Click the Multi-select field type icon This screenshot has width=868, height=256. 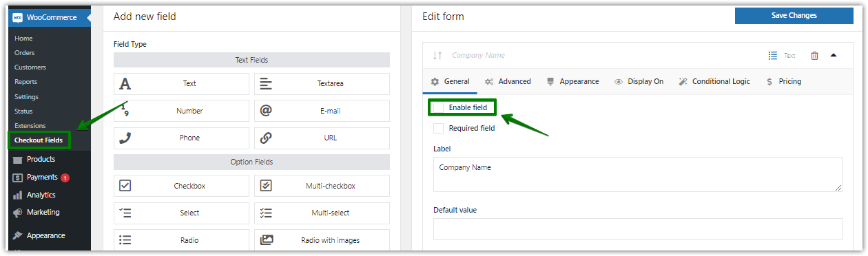point(266,213)
